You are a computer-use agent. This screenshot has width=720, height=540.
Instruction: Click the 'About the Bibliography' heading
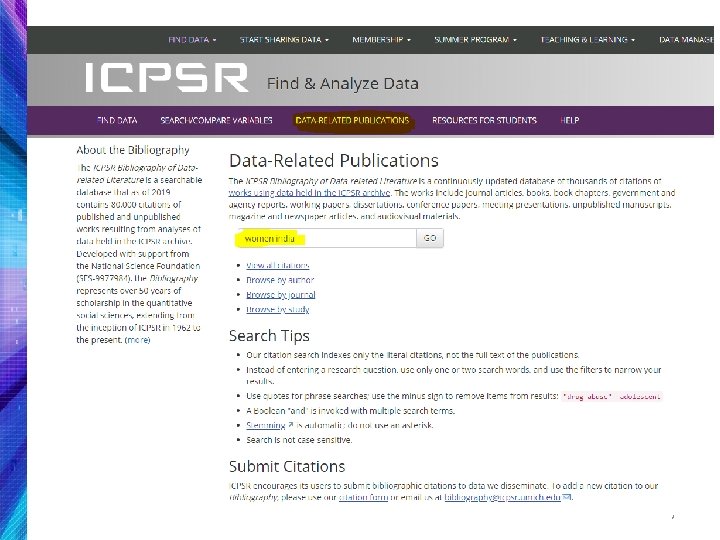[x=133, y=150]
